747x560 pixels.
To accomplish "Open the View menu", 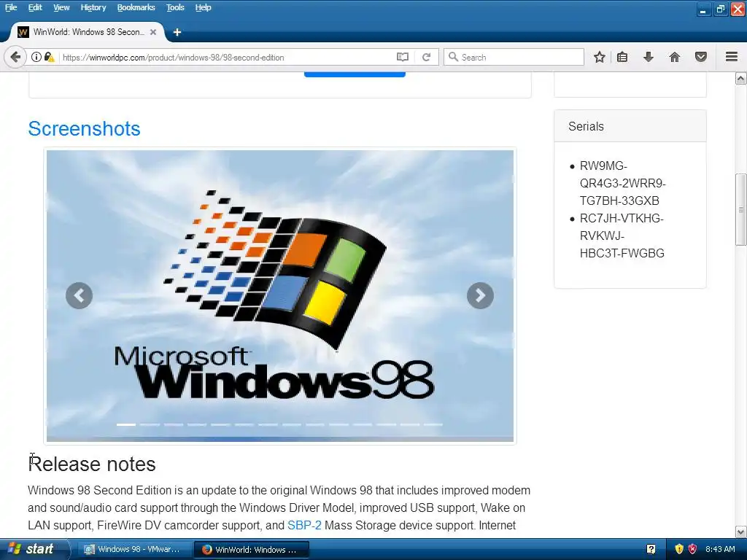I will click(x=61, y=7).
